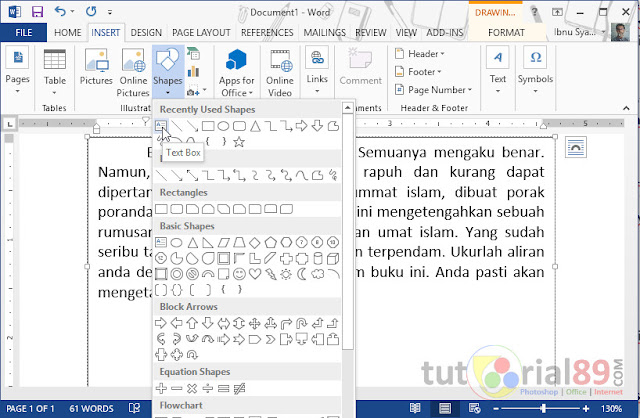Open the undo history arrow
The height and width of the screenshot is (418, 640).
[73, 11]
